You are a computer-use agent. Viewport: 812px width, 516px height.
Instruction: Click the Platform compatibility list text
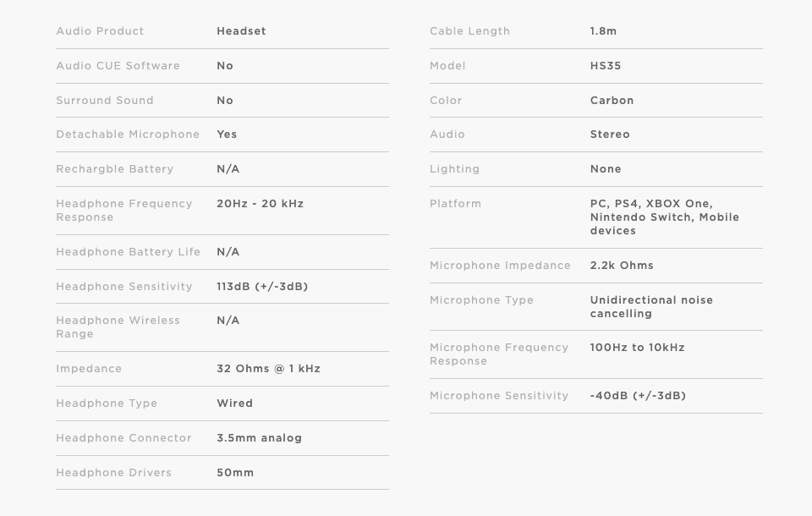(x=665, y=217)
